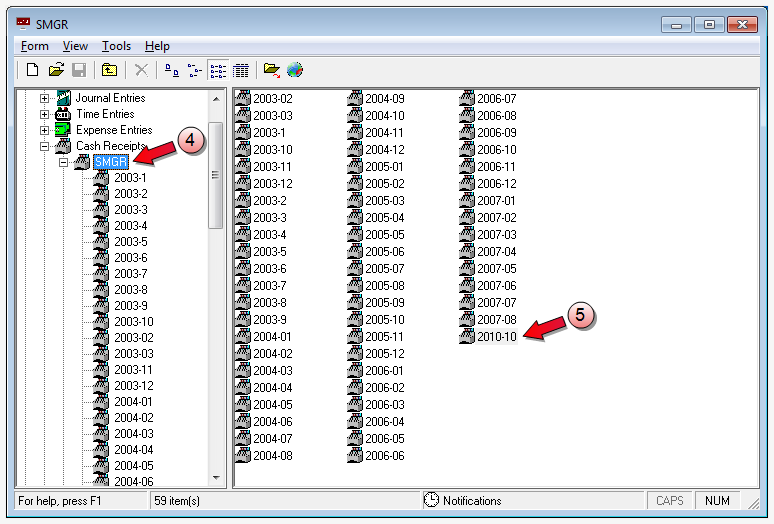Switch to Small Icons view
The image size is (774, 524).
[x=194, y=70]
